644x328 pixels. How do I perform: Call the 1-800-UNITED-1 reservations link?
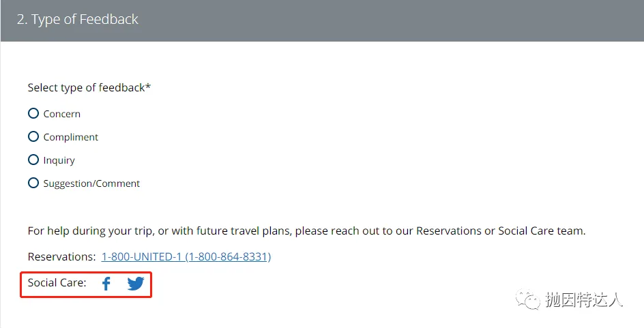pyautogui.click(x=141, y=257)
